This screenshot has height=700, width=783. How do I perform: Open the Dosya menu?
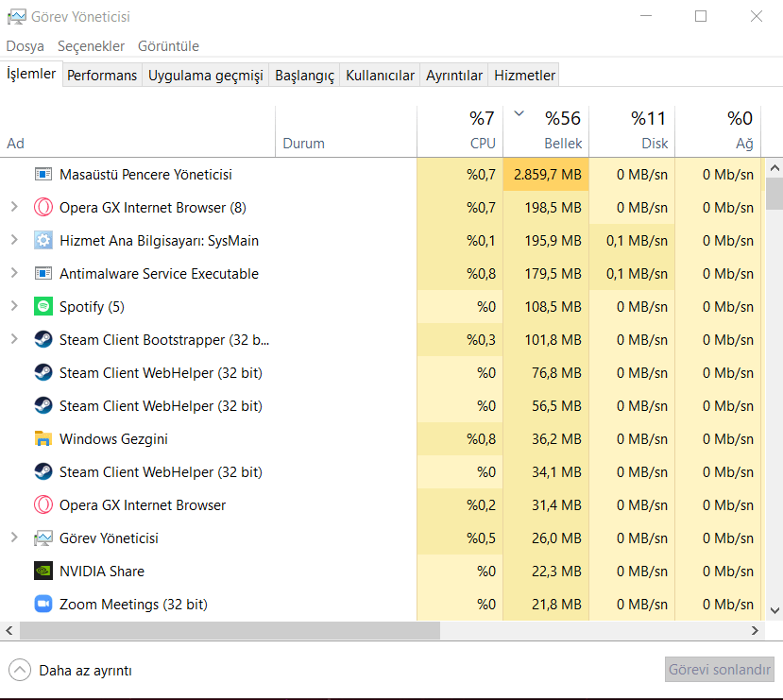[25, 46]
